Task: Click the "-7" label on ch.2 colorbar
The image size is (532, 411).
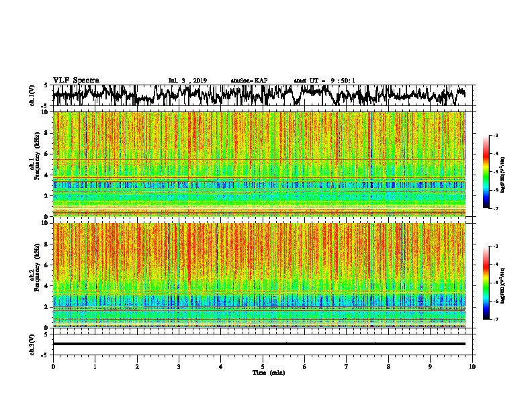Action: pyautogui.click(x=496, y=320)
